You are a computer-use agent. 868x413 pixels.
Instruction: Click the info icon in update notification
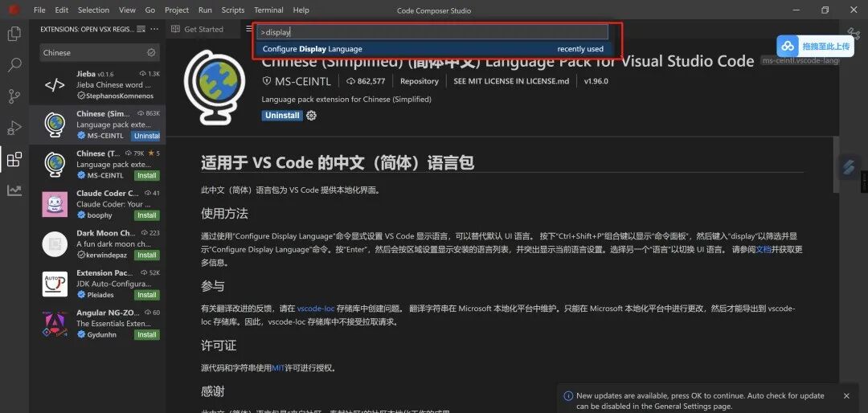click(568, 396)
